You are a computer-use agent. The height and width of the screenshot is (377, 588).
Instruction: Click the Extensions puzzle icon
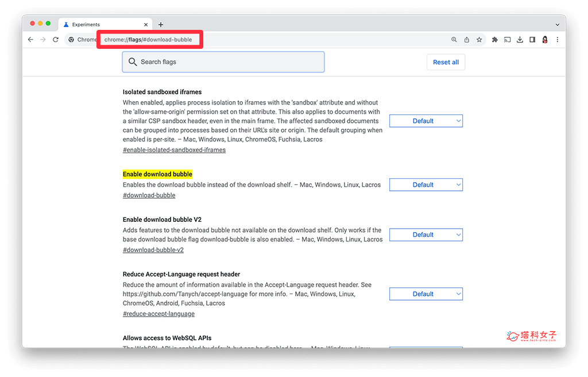[x=495, y=40]
